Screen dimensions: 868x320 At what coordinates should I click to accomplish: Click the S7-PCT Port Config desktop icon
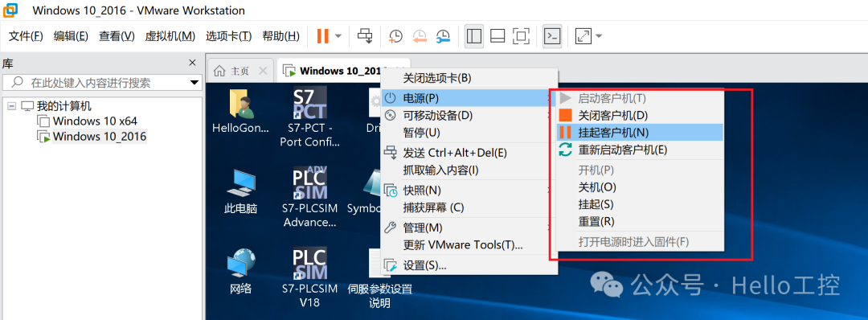(310, 117)
